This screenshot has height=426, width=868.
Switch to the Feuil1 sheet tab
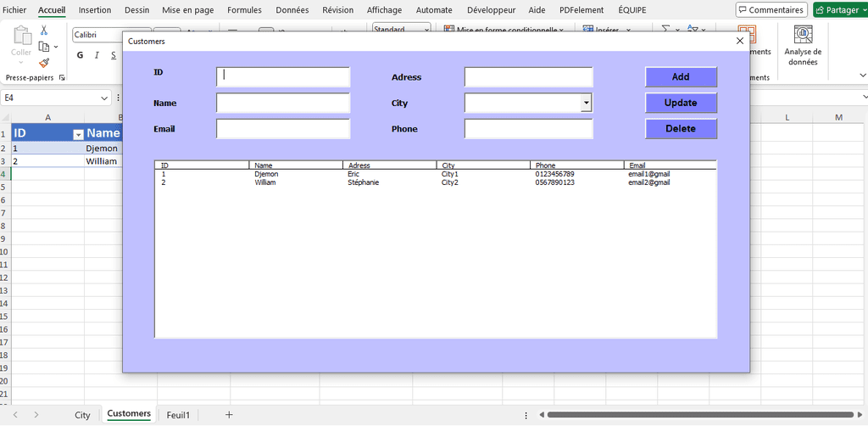click(x=178, y=415)
